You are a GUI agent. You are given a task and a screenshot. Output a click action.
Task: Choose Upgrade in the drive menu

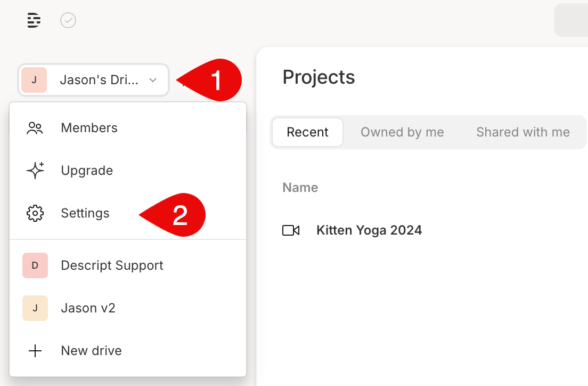click(128, 171)
